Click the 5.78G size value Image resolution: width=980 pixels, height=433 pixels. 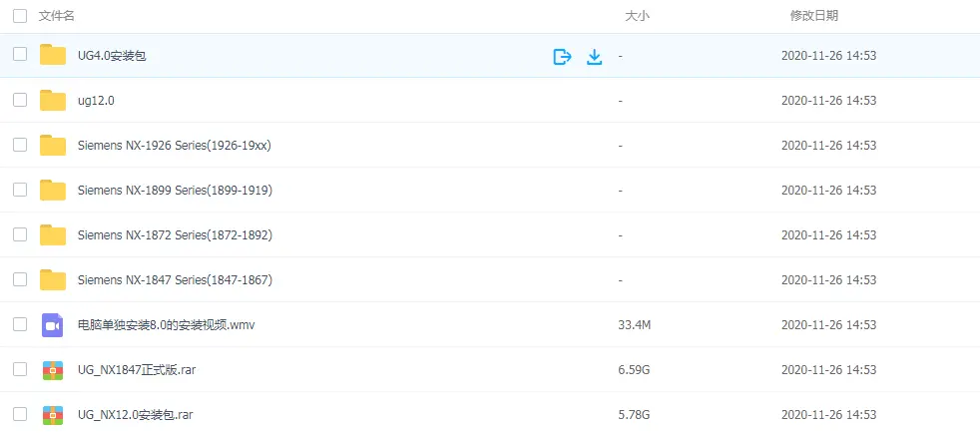coord(634,415)
